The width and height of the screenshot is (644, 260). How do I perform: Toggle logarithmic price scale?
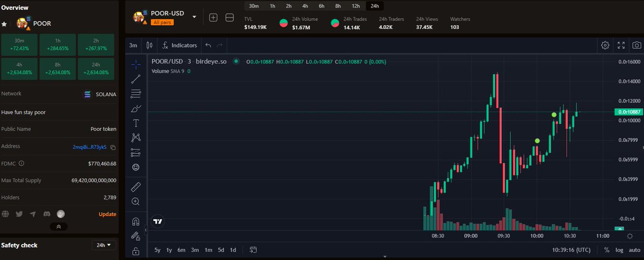pyautogui.click(x=619, y=250)
